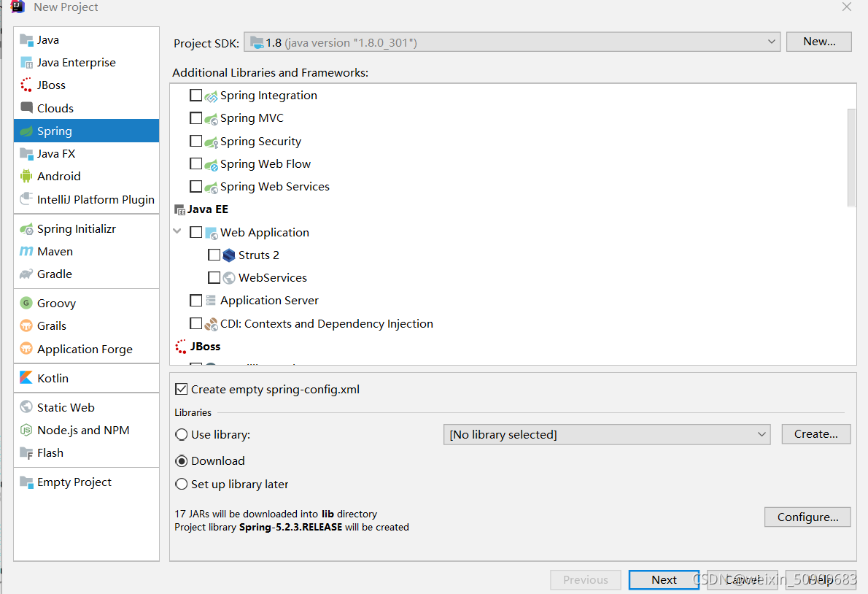Click the Gradle elephant icon
The height and width of the screenshot is (594, 868).
click(26, 274)
